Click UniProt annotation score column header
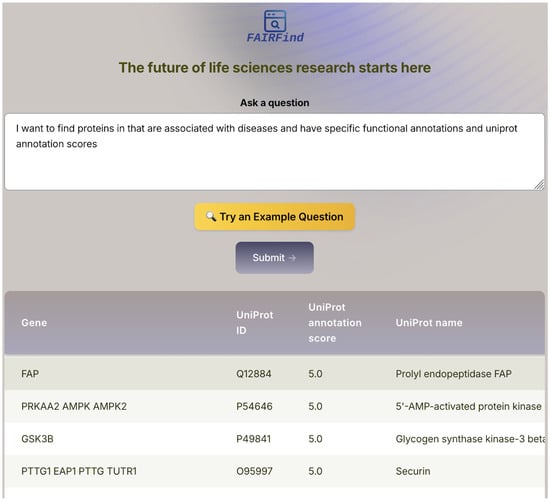Viewport: 550px width, 502px height. [335, 323]
